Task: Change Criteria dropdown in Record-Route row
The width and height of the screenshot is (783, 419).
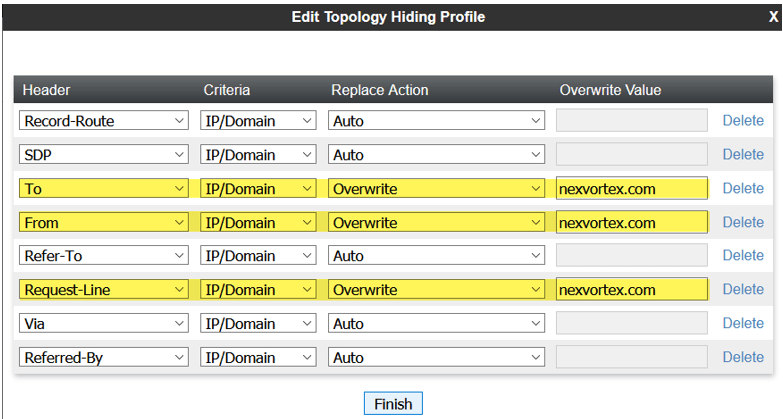Action: 258,120
